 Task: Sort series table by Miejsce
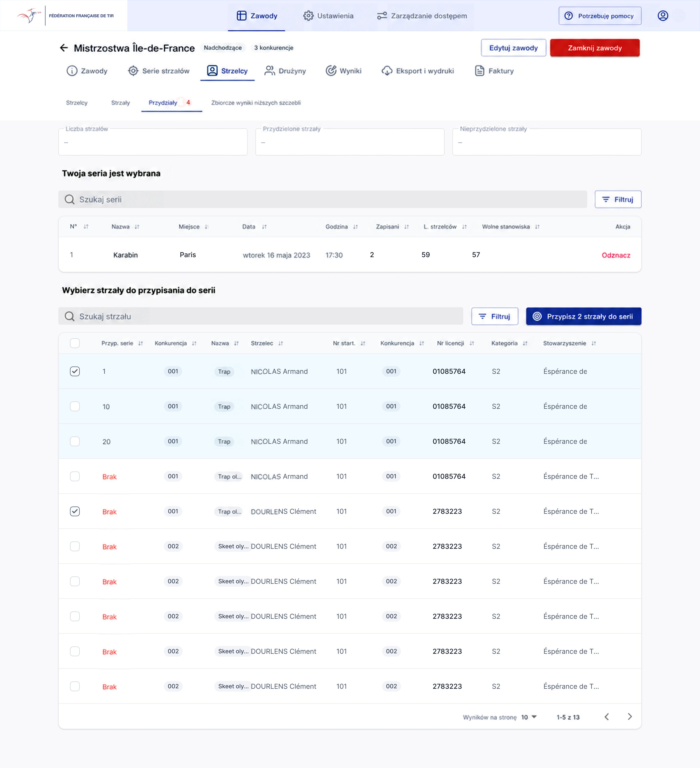tap(207, 227)
